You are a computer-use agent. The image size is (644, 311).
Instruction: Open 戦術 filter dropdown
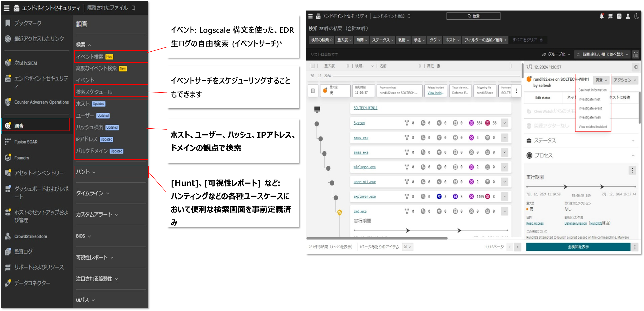(403, 40)
